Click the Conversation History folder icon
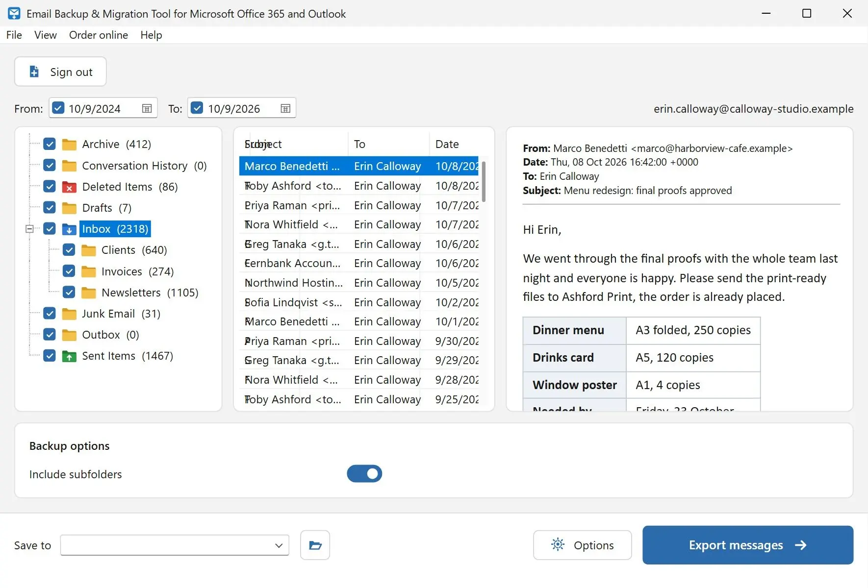This screenshot has width=868, height=588. (x=69, y=166)
